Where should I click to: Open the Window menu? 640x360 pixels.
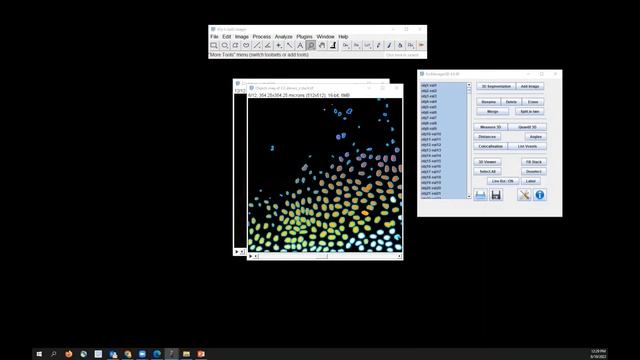click(x=325, y=36)
